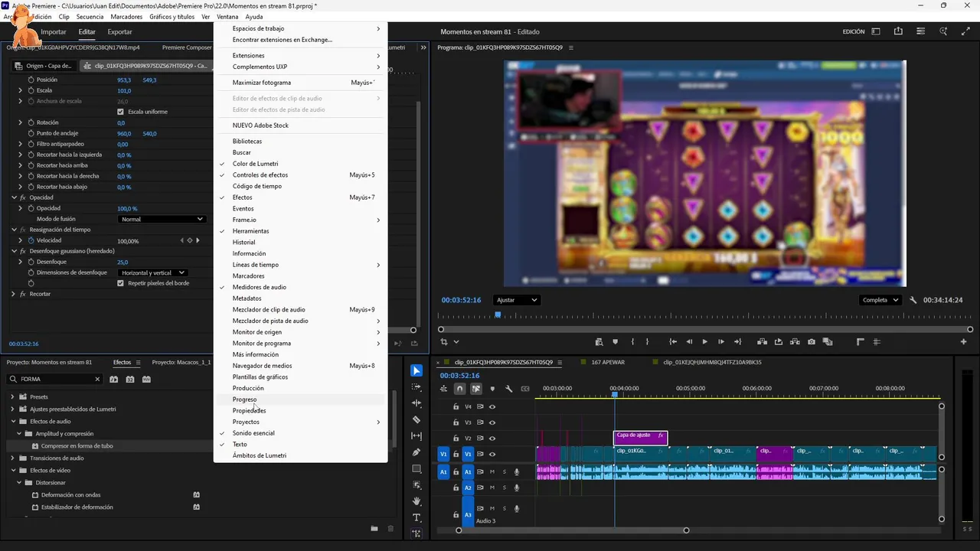This screenshot has height=551, width=980.
Task: Toggle Repetir píxeles del borde checkbox
Action: pyautogui.click(x=120, y=283)
